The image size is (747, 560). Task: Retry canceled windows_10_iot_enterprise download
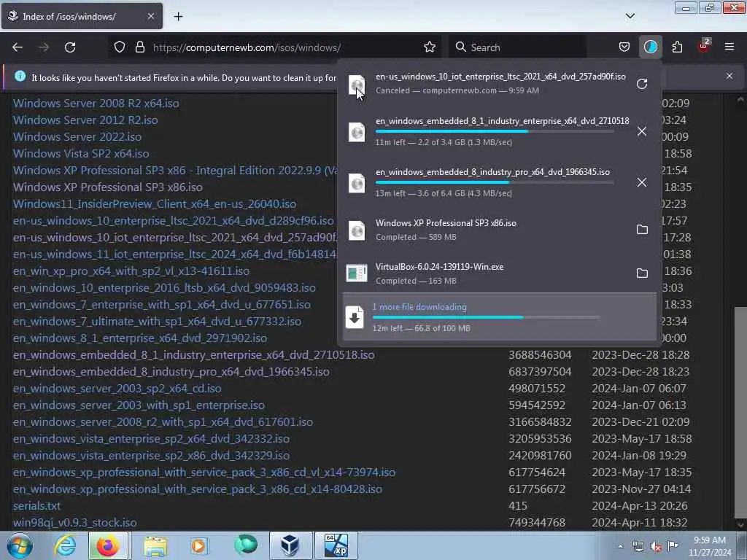(642, 84)
